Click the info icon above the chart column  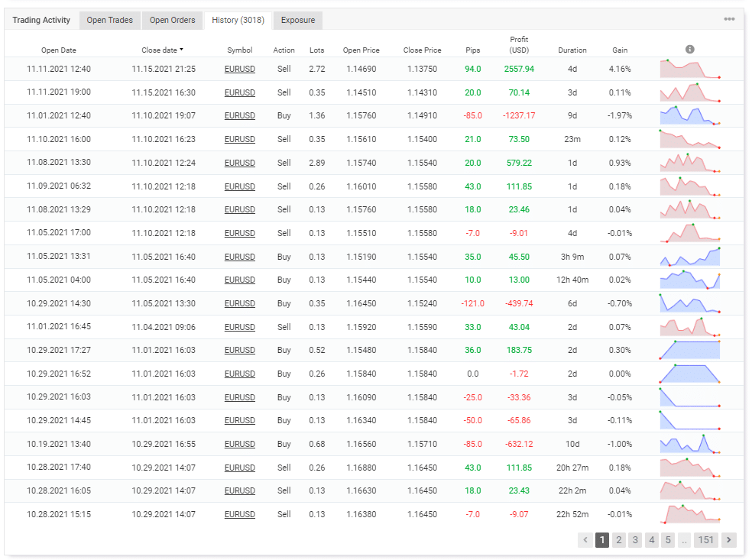pos(690,48)
